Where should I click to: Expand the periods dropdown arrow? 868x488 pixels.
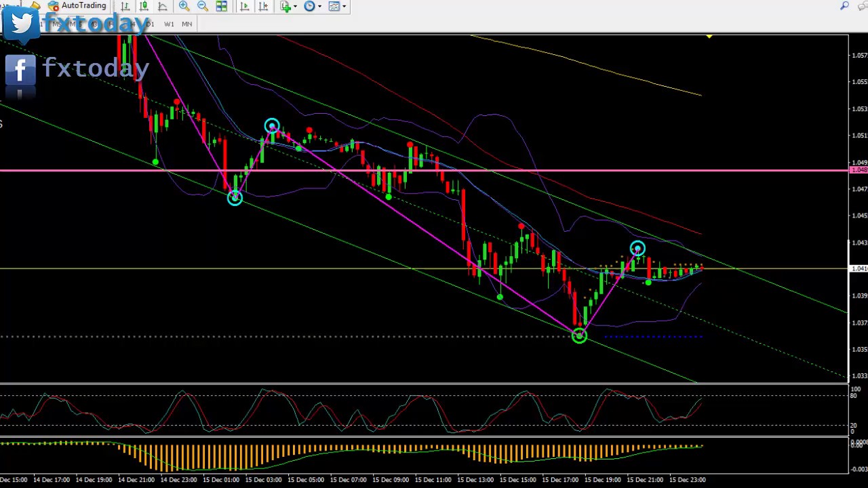(x=319, y=6)
